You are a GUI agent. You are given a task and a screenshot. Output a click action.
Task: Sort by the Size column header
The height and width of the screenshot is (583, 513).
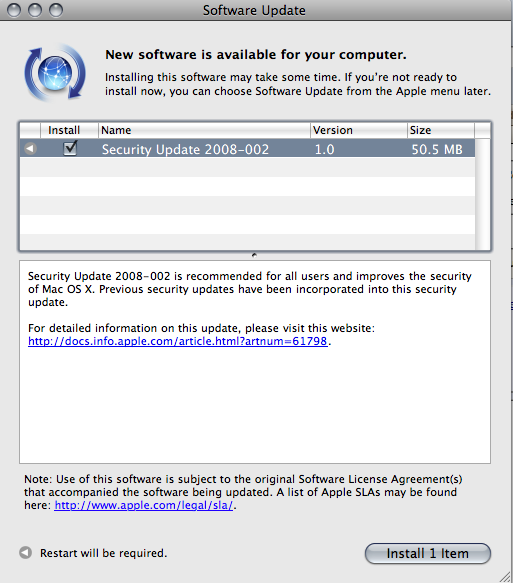441,130
